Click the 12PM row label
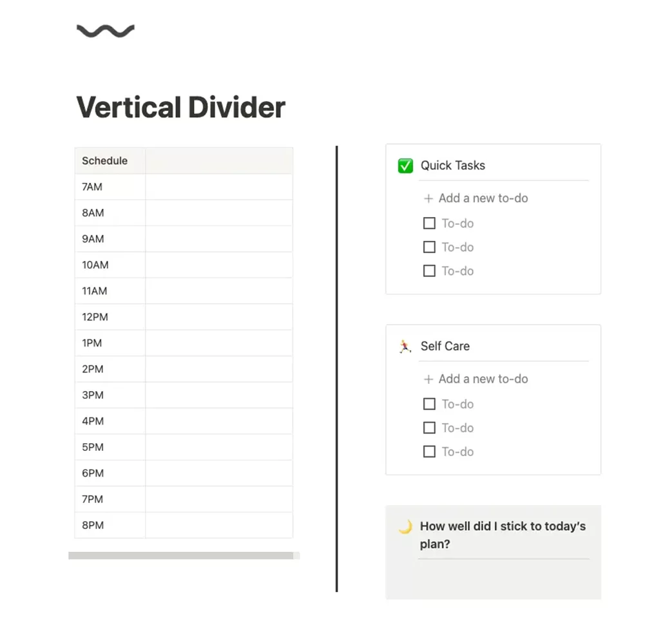672x630 pixels. click(x=95, y=317)
